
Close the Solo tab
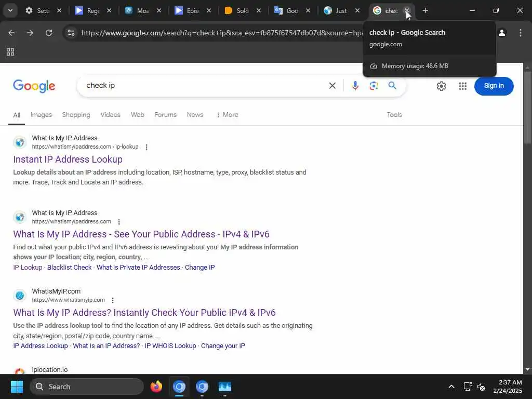[x=259, y=10]
